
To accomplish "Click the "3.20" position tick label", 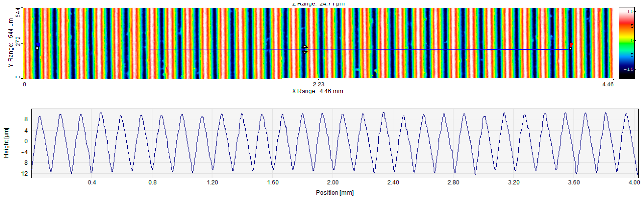I will point(514,182).
